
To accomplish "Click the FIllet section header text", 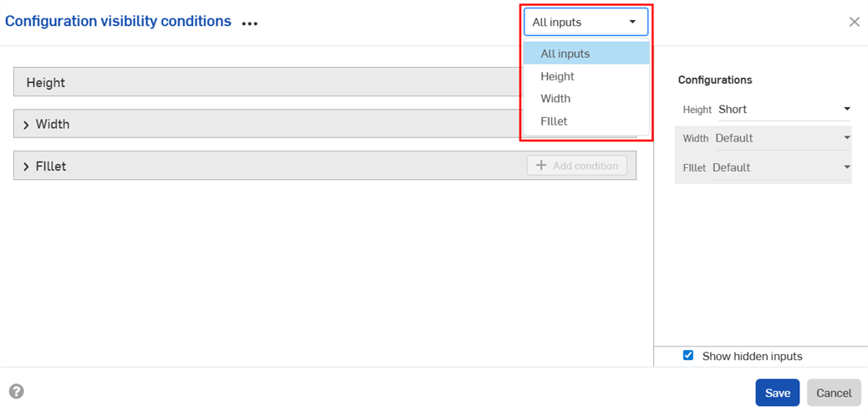I will click(x=51, y=167).
